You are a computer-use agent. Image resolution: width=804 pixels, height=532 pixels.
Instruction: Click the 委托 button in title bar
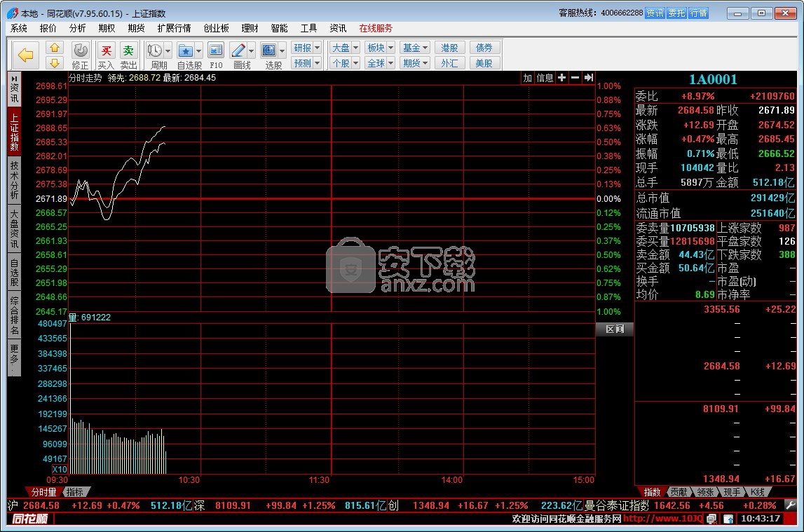coord(677,13)
